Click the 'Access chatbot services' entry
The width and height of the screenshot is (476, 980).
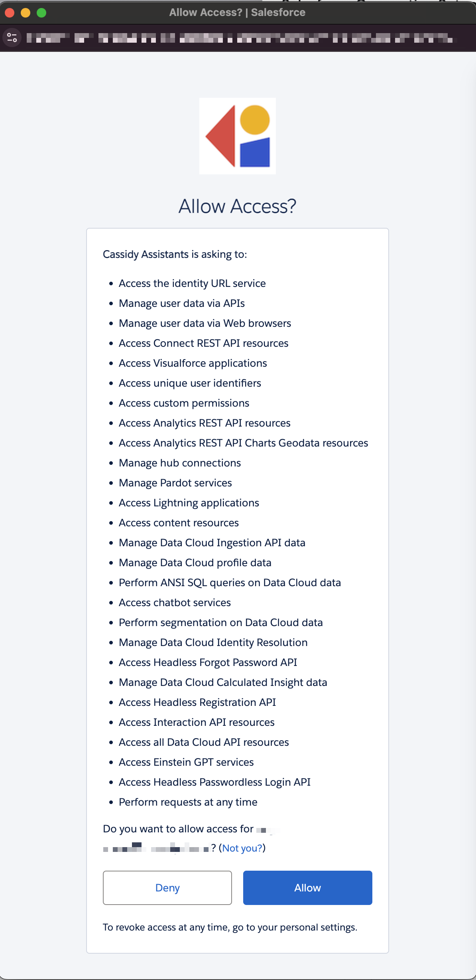[175, 603]
